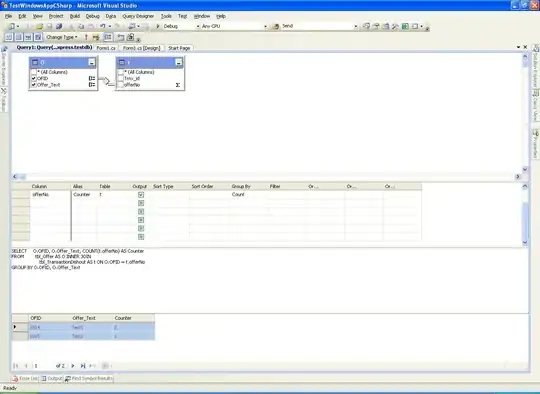Open the Any CPU platform dropdown
540x394 pixels.
[265, 26]
